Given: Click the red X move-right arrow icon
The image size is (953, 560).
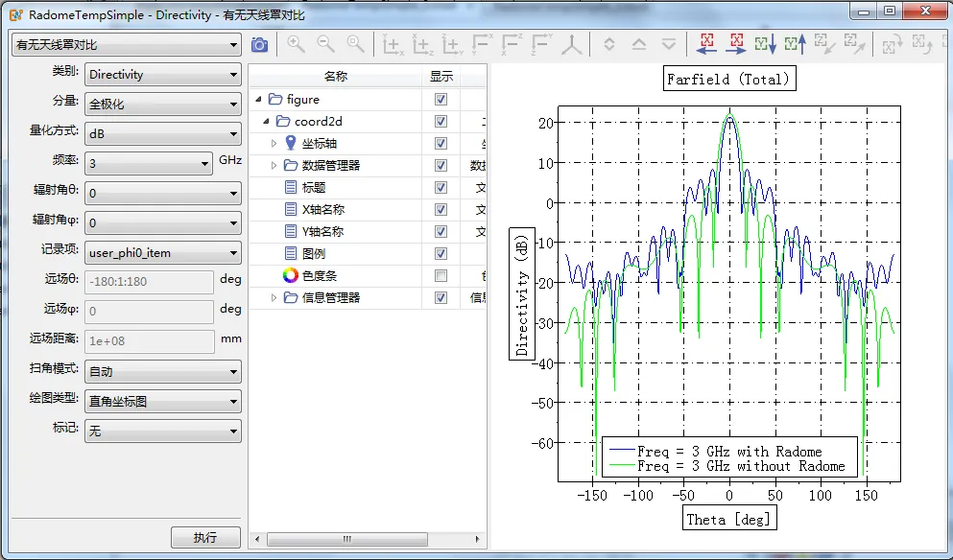Looking at the screenshot, I should coord(736,44).
